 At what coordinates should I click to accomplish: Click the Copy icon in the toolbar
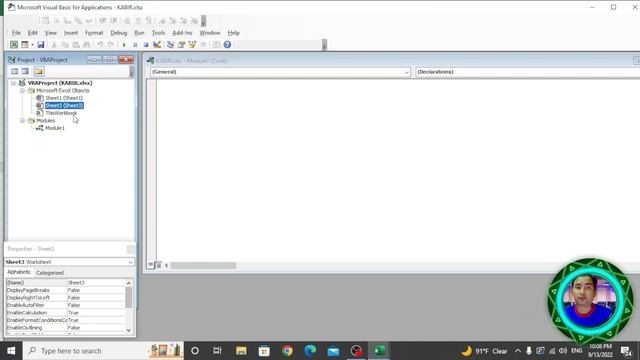tap(65, 44)
